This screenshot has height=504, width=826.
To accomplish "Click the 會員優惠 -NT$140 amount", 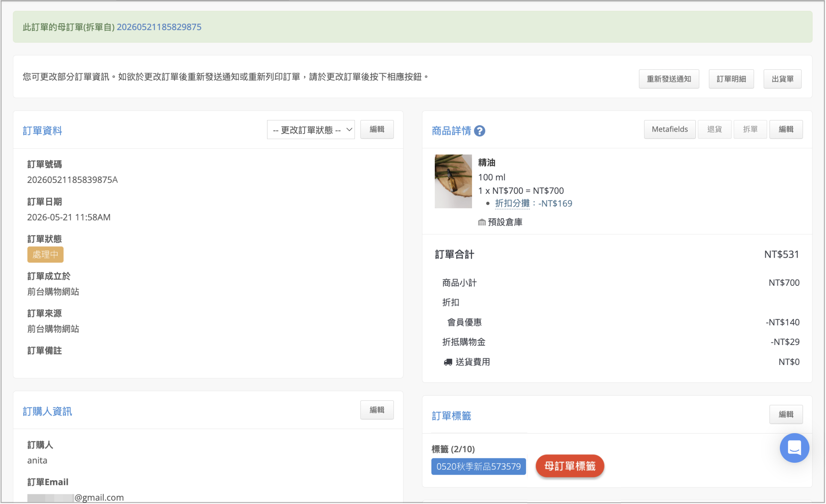I will pyautogui.click(x=782, y=322).
